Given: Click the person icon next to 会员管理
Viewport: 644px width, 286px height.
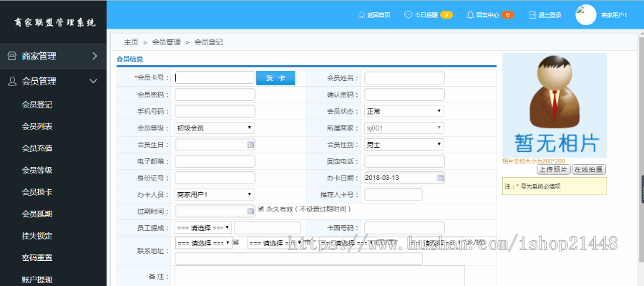Looking at the screenshot, I should tap(12, 81).
